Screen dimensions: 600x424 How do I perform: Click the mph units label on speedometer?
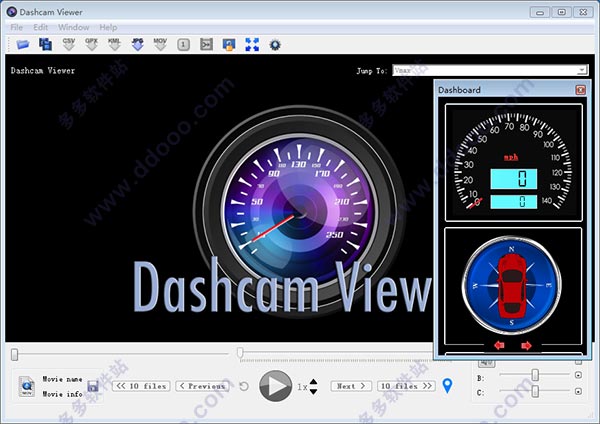click(511, 157)
